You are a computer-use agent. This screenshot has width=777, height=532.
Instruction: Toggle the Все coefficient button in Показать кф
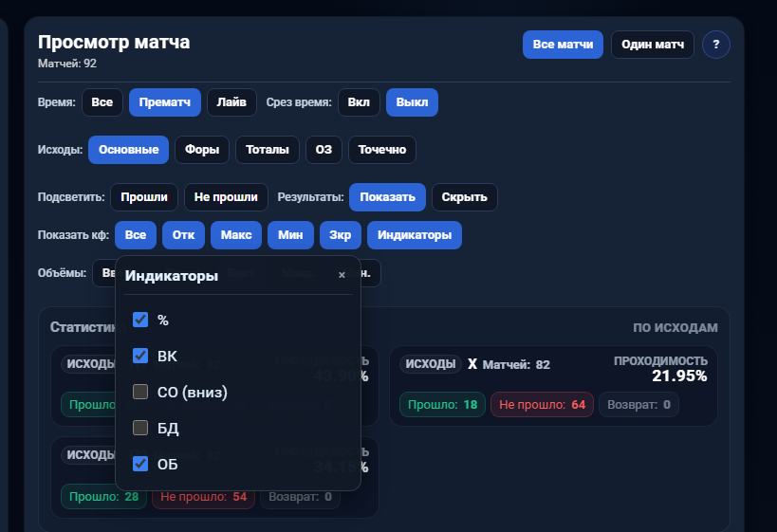[136, 235]
